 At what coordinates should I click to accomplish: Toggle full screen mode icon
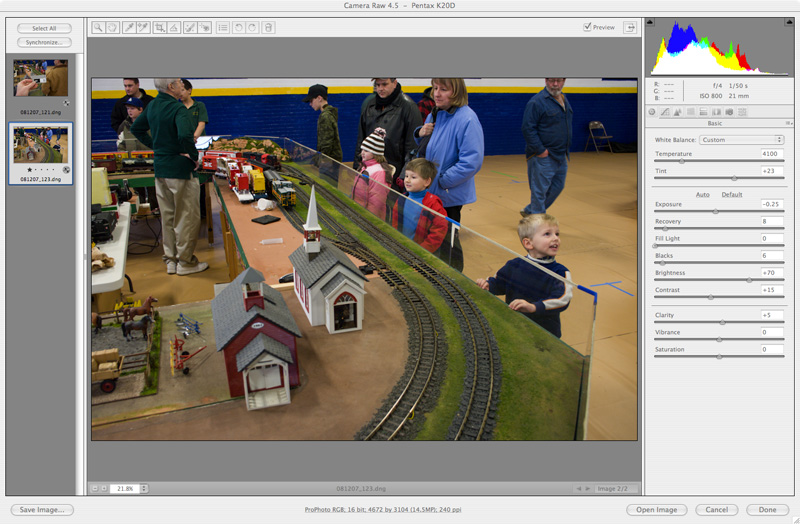click(630, 28)
